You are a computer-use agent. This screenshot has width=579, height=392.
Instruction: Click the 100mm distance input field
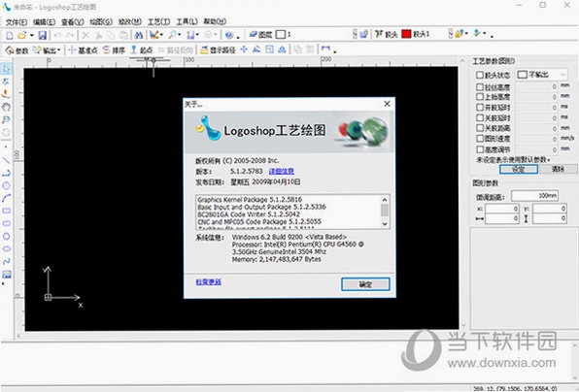tap(534, 195)
